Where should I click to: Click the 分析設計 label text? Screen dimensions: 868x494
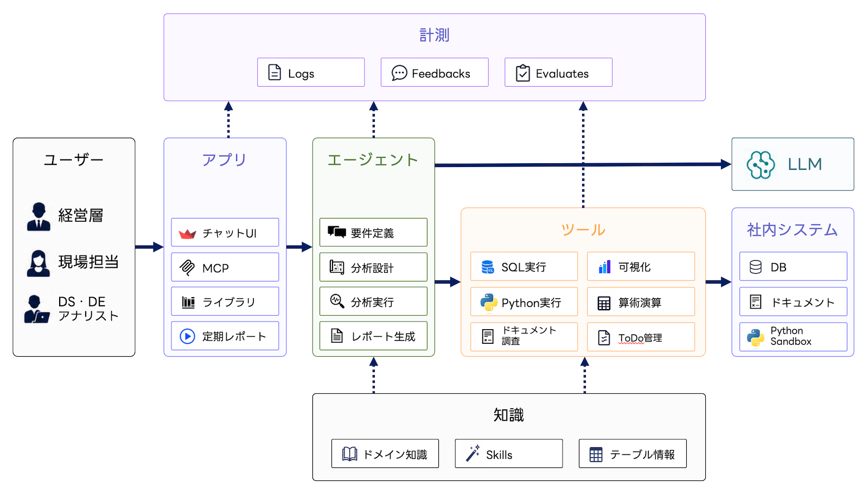372,268
